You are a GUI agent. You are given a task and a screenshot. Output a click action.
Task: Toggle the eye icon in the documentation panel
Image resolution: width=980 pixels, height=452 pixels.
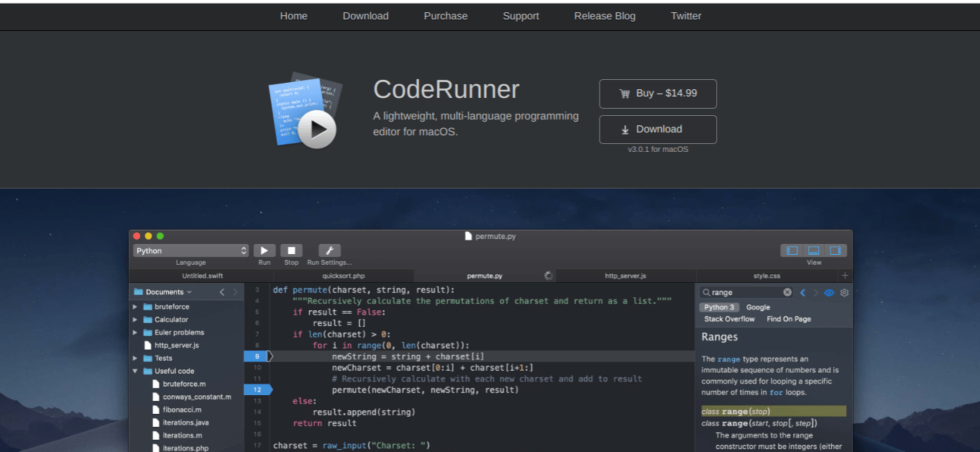[x=829, y=292]
